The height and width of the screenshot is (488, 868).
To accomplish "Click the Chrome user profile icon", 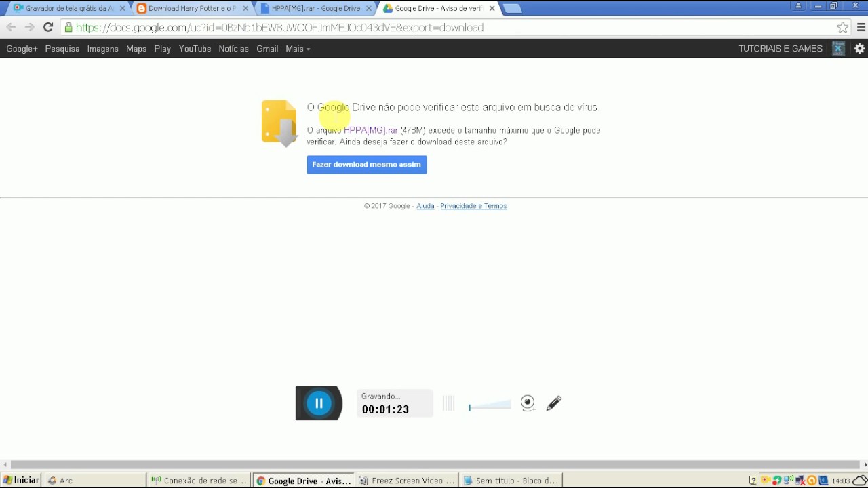I will click(798, 6).
